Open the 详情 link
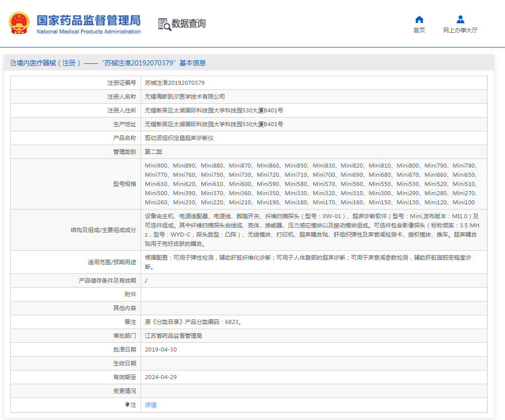Viewport: 505px width, 420px height. tap(150, 405)
